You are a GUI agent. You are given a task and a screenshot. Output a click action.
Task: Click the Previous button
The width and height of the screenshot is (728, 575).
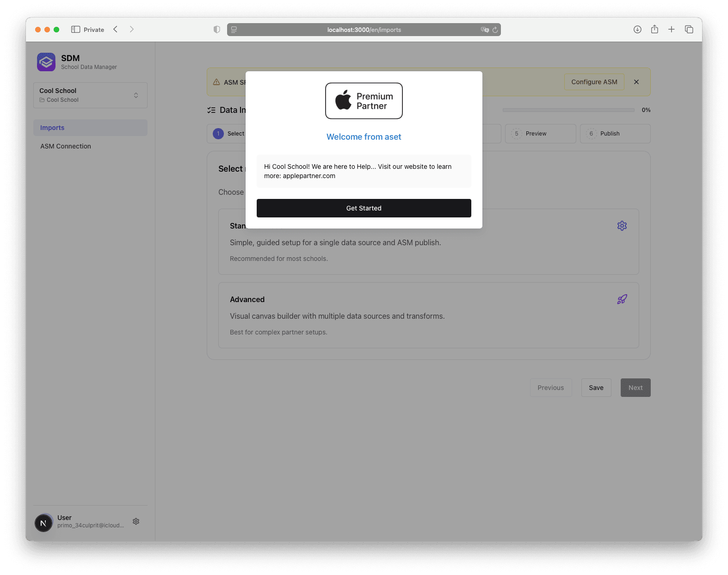(x=550, y=388)
